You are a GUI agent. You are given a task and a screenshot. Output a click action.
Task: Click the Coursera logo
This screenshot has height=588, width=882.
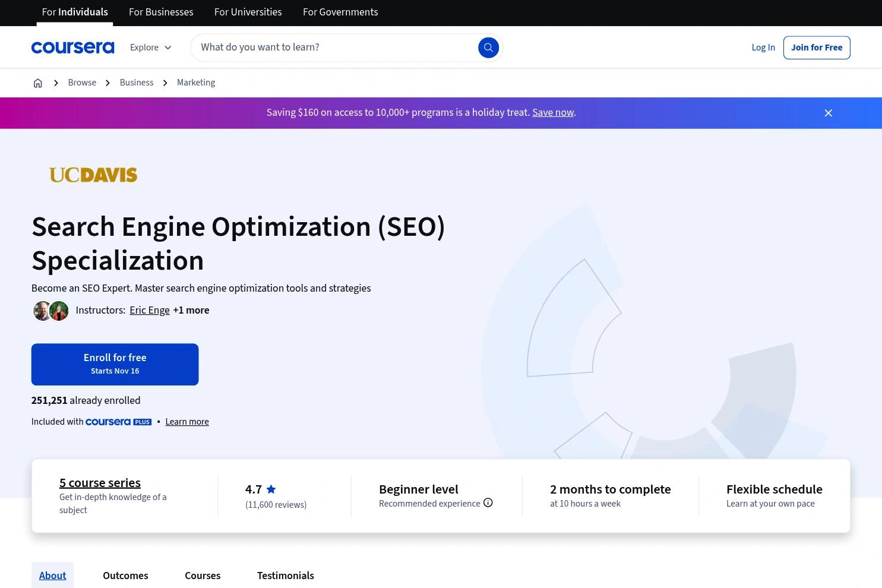[x=72, y=47]
